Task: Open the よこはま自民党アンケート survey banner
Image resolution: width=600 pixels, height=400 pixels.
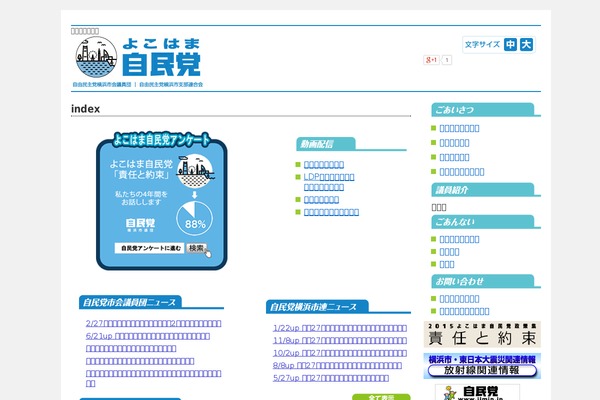Action: pyautogui.click(x=161, y=201)
